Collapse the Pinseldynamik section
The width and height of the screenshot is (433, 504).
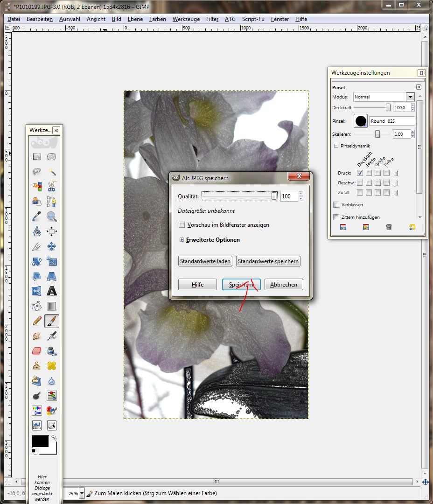coord(336,146)
